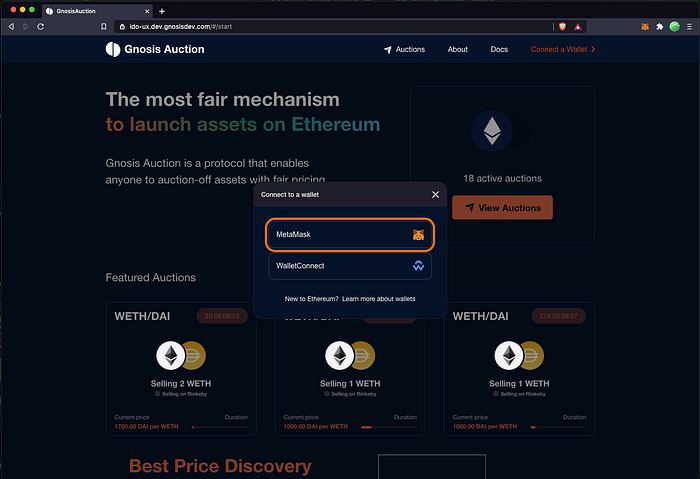This screenshot has height=479, width=700.
Task: Close the GnosisAuction tab
Action: pos(147,11)
